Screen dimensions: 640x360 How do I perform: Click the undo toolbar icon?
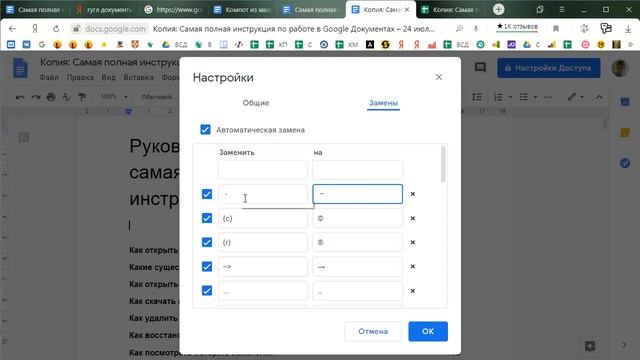pos(20,97)
